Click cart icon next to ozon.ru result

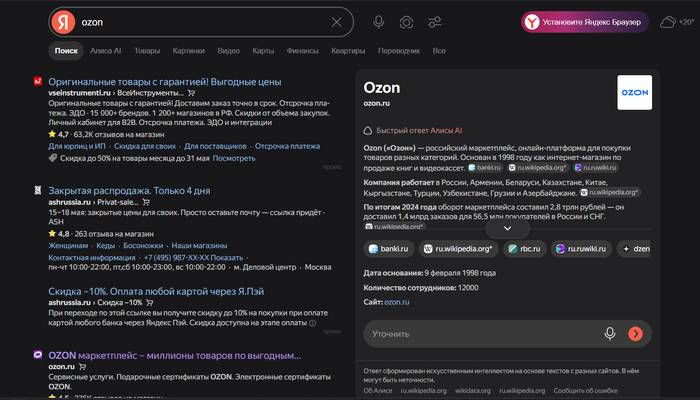(82, 367)
